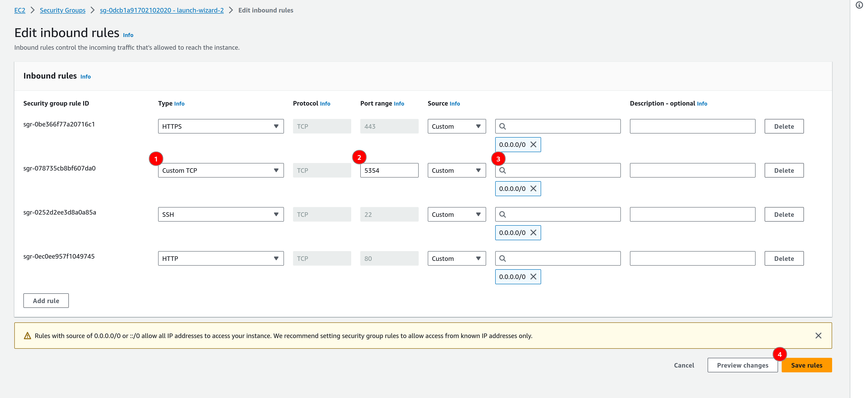The width and height of the screenshot is (868, 398).
Task: Remove 0.0.0.0/0 from the HTTPS rule
Action: point(533,144)
